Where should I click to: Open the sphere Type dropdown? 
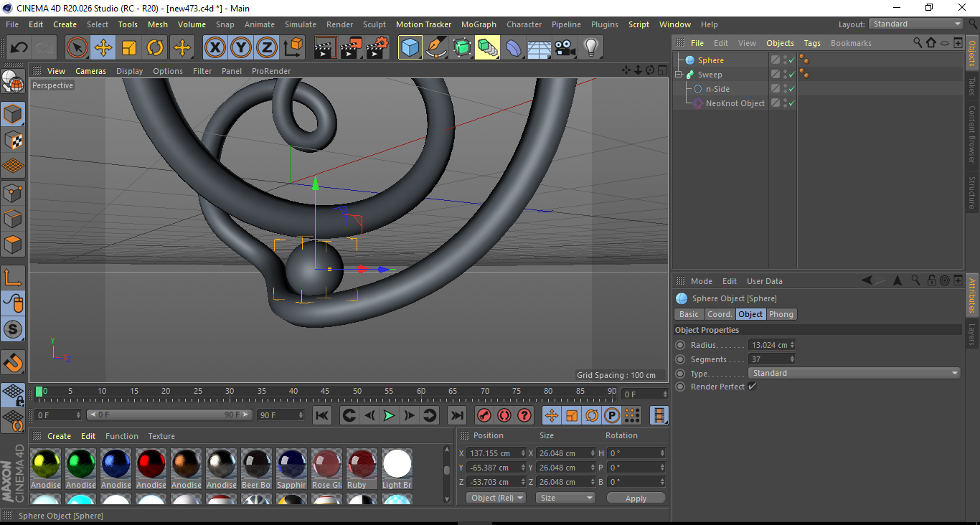(854, 373)
